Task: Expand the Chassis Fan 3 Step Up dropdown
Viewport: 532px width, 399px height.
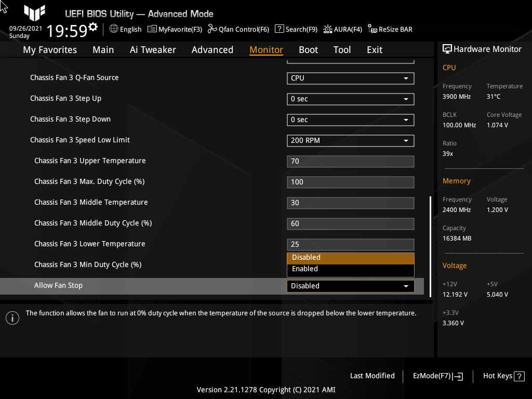Action: 350,99
